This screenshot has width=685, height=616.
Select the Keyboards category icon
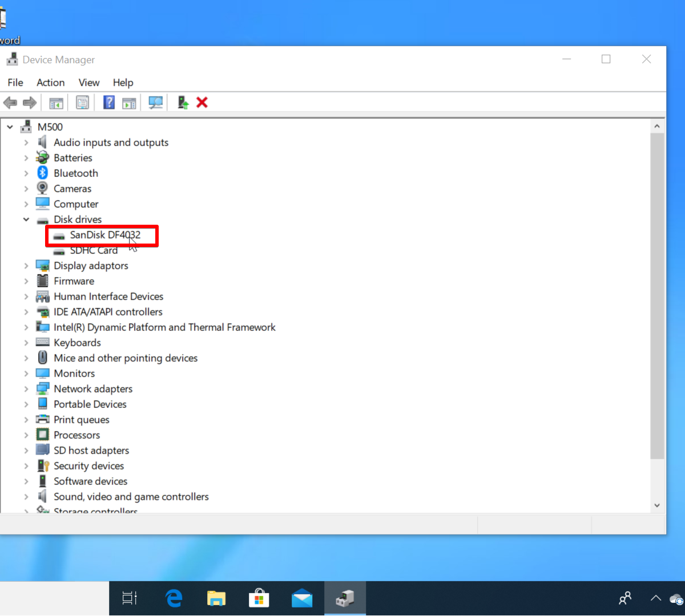(43, 342)
